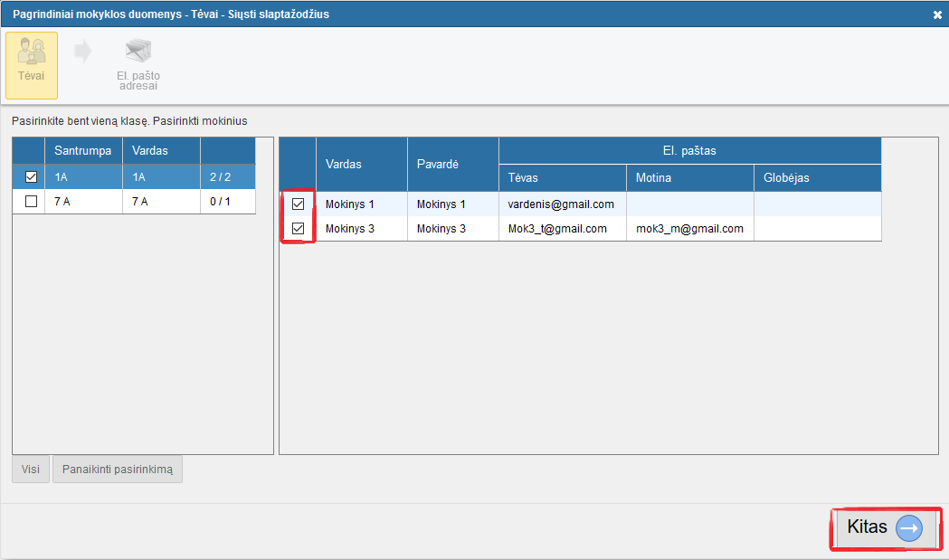Uncheck the 1A class checkbox
The width and height of the screenshot is (949, 560).
[31, 176]
